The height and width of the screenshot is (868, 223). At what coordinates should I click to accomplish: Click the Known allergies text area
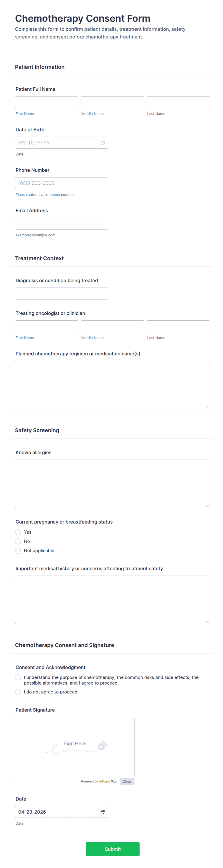[x=112, y=483]
